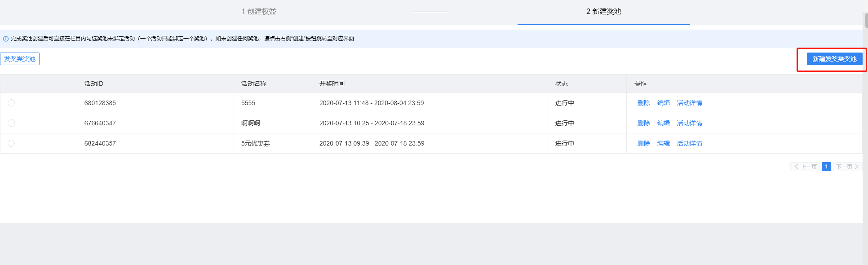Delete the 5555 activity row
The image size is (868, 265).
click(643, 103)
